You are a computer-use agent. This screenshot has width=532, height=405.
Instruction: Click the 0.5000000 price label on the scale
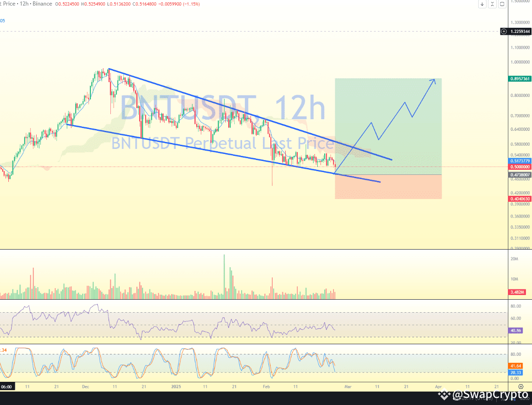tap(519, 167)
